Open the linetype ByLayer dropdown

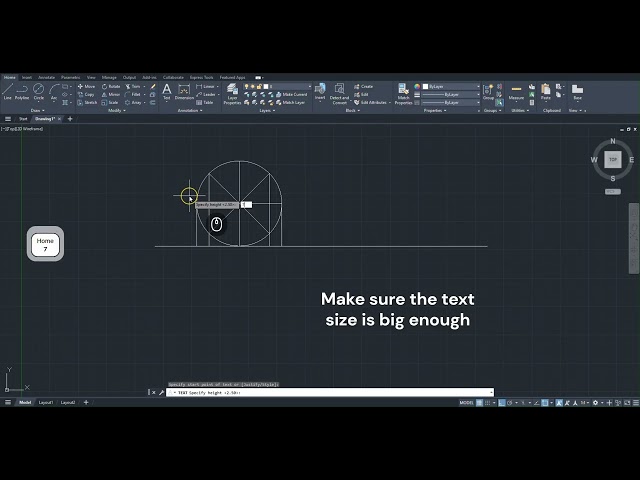451,102
